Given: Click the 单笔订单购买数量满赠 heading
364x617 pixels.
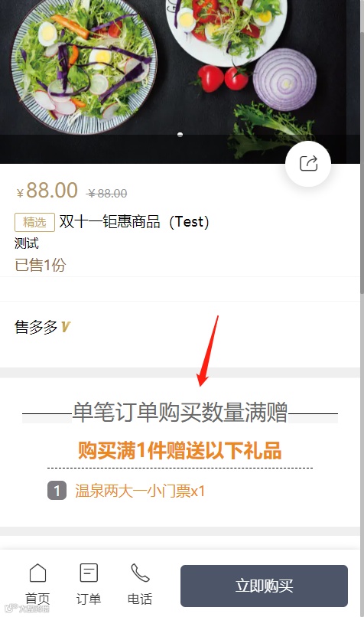Looking at the screenshot, I should [180, 413].
